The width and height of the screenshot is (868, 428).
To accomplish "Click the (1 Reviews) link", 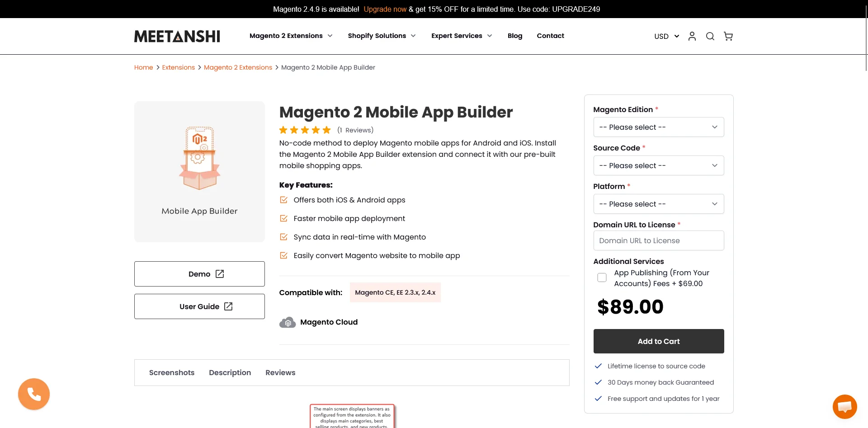I will pos(355,130).
